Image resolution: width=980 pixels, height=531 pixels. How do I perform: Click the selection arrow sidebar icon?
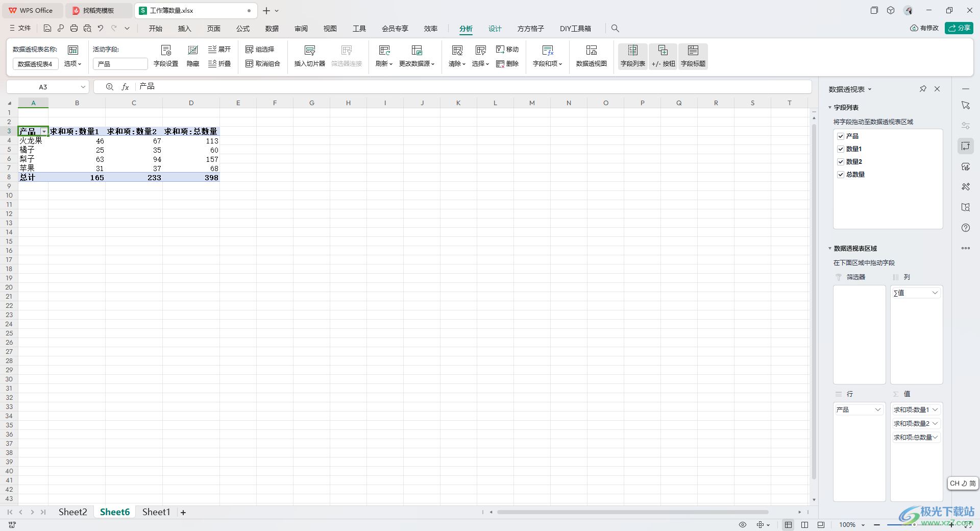966,105
